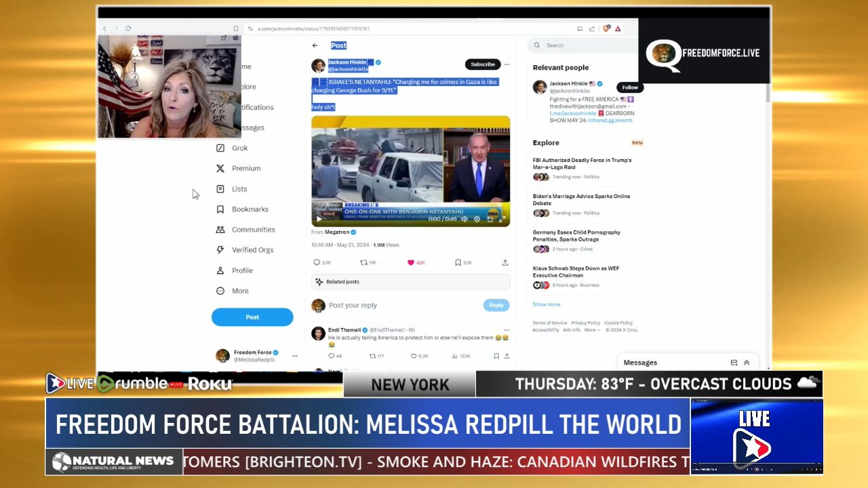Click the retweet icon showing 11K
This screenshot has height=488, width=868.
(x=363, y=262)
